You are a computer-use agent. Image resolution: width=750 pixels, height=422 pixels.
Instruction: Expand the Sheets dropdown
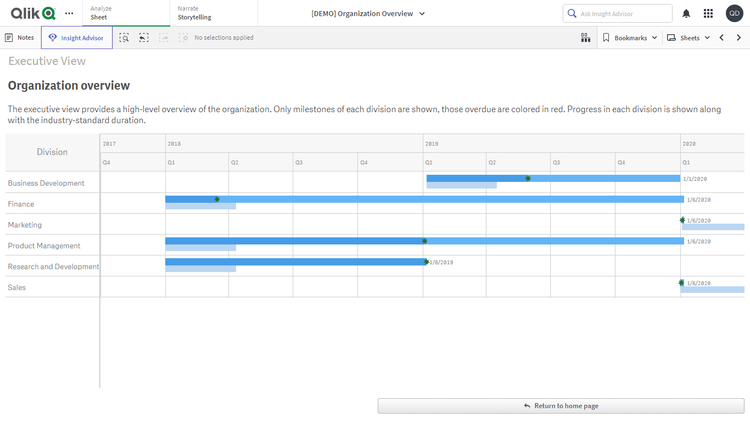694,37
